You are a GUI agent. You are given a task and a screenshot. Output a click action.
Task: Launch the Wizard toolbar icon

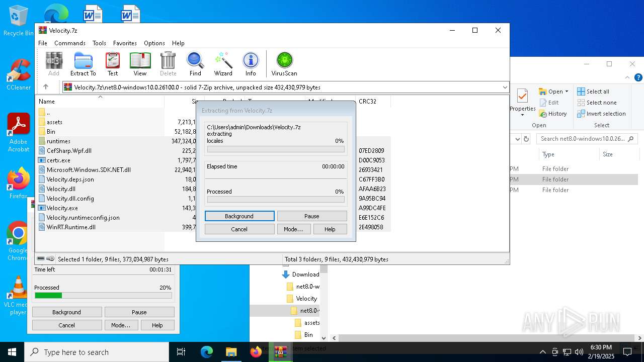tap(223, 64)
